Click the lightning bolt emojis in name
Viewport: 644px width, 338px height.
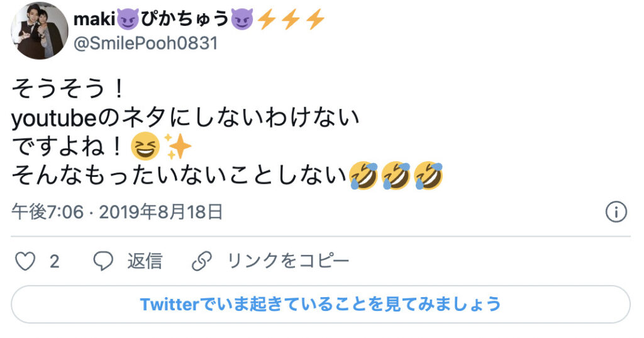pyautogui.click(x=291, y=20)
